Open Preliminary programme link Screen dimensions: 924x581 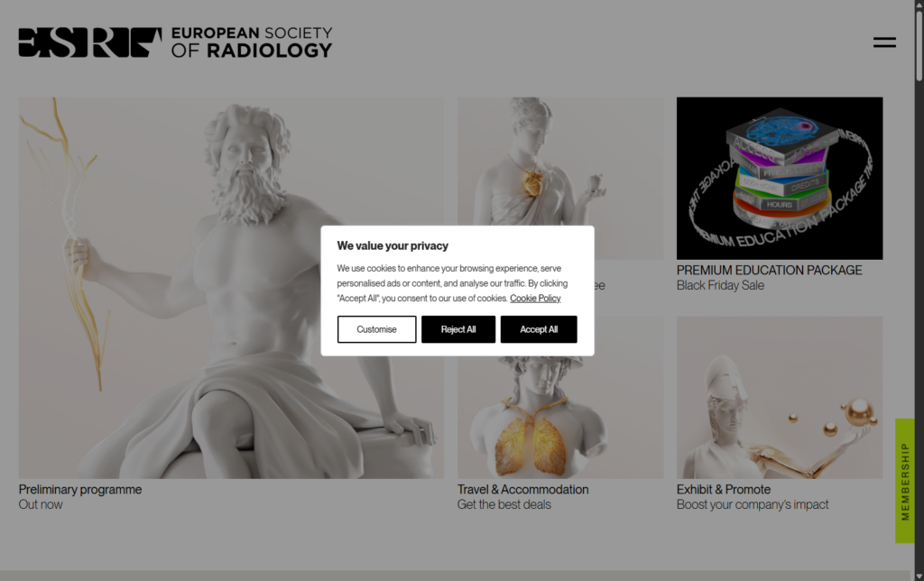(x=80, y=490)
